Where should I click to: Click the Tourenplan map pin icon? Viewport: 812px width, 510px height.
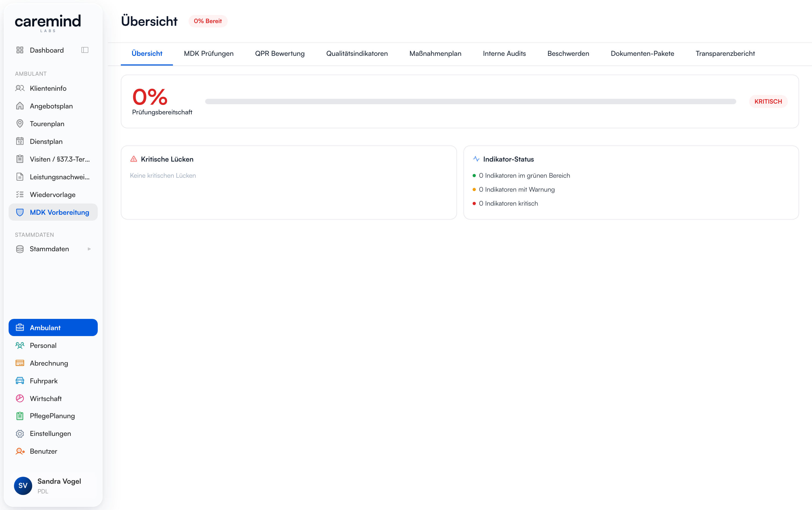(20, 124)
